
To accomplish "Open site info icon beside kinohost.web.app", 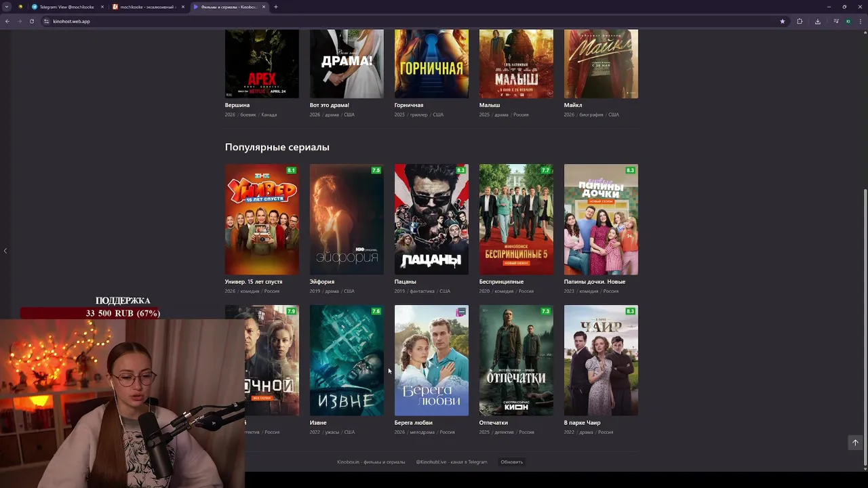I will [x=46, y=21].
